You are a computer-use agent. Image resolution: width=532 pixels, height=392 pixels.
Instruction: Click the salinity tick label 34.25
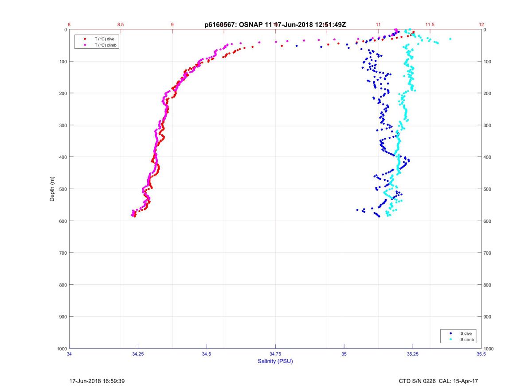pos(138,354)
